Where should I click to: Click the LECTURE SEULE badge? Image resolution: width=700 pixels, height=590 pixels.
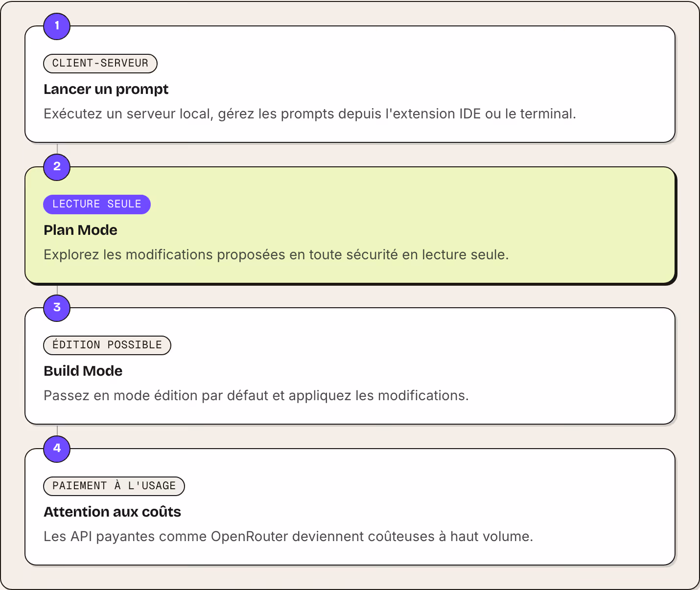tap(97, 204)
